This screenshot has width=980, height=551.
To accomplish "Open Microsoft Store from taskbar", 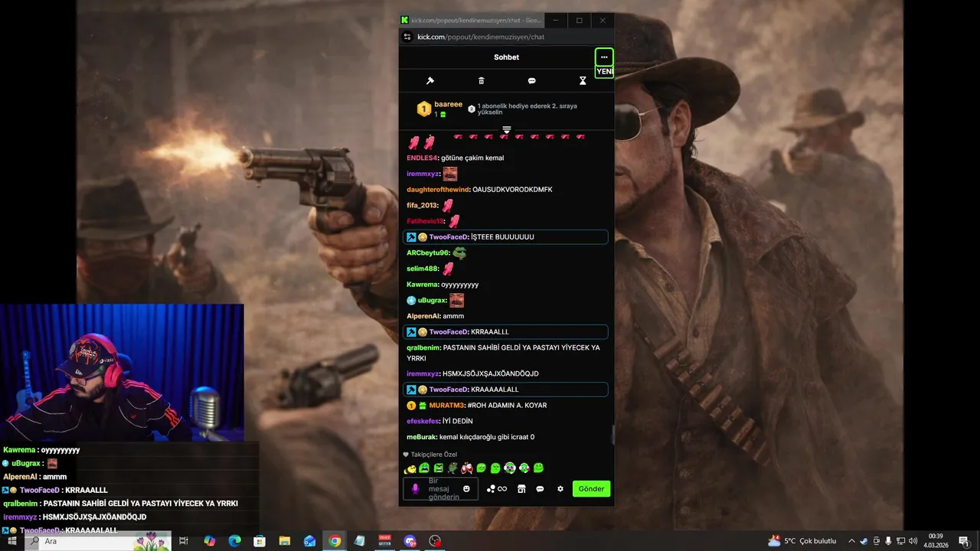I will click(x=260, y=541).
